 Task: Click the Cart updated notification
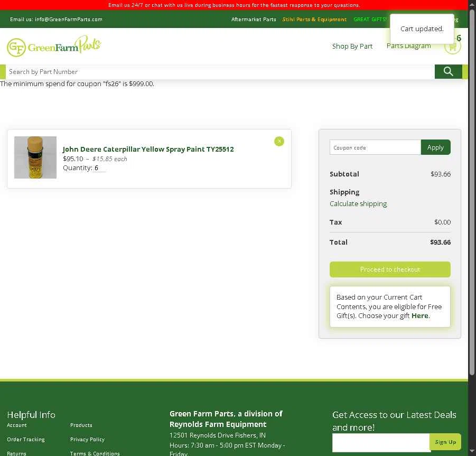pos(422,29)
